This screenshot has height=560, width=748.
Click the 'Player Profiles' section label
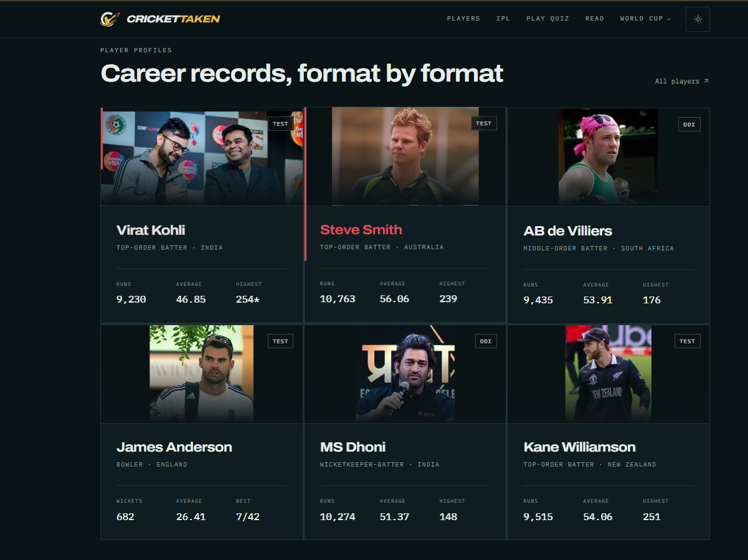[136, 50]
